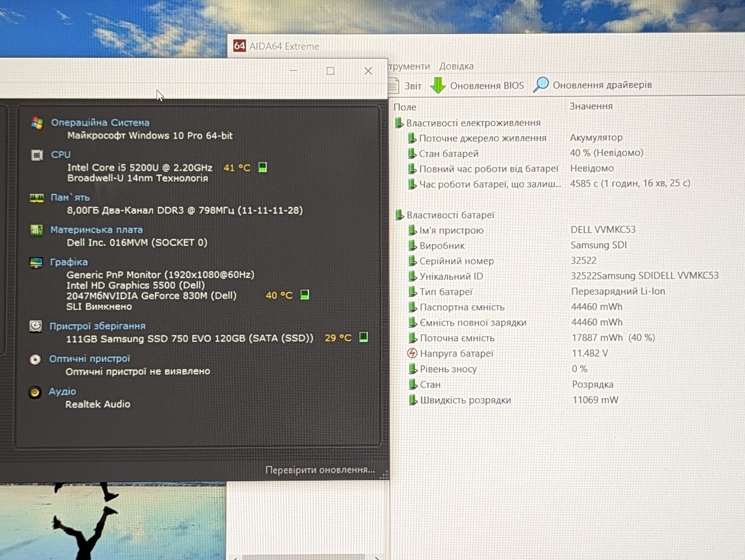Click the value DELL VVMKC53
745x560 pixels.
tap(603, 230)
